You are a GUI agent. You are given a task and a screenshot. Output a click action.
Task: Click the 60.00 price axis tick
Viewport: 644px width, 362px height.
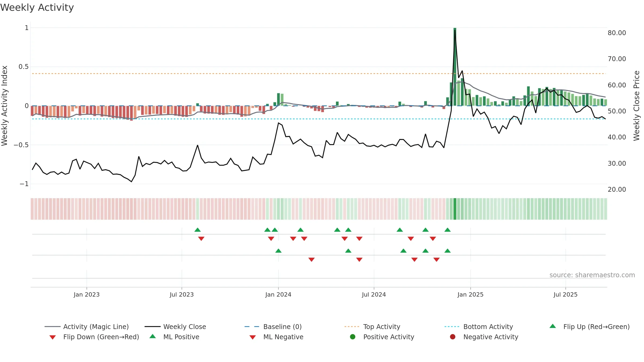pos(617,85)
